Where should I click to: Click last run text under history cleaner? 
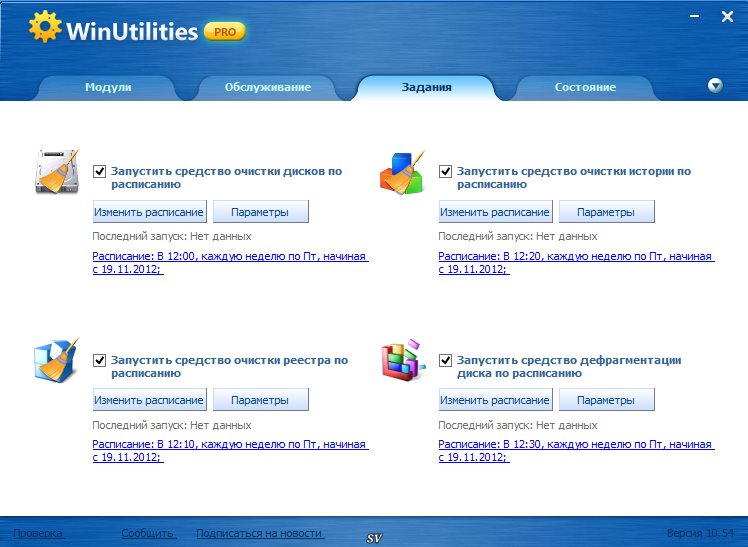[518, 236]
